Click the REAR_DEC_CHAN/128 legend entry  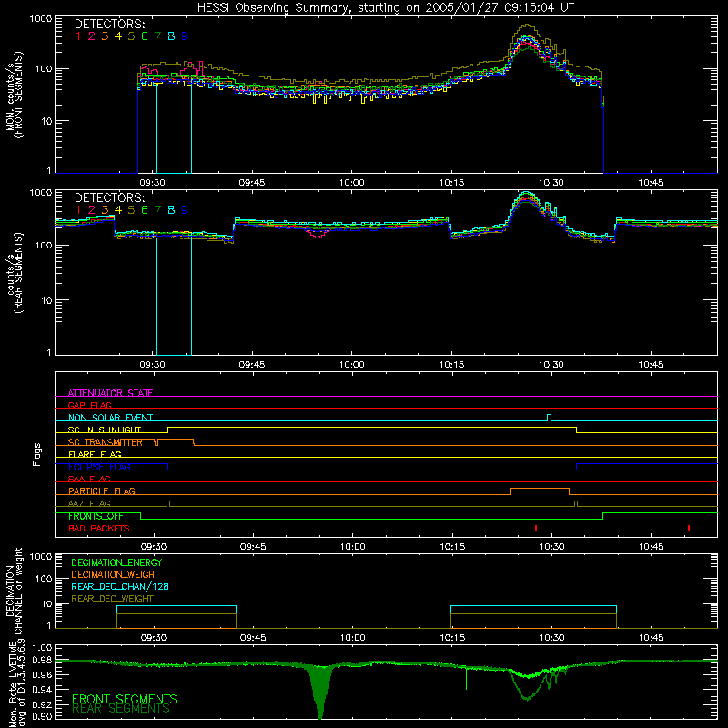click(x=120, y=586)
